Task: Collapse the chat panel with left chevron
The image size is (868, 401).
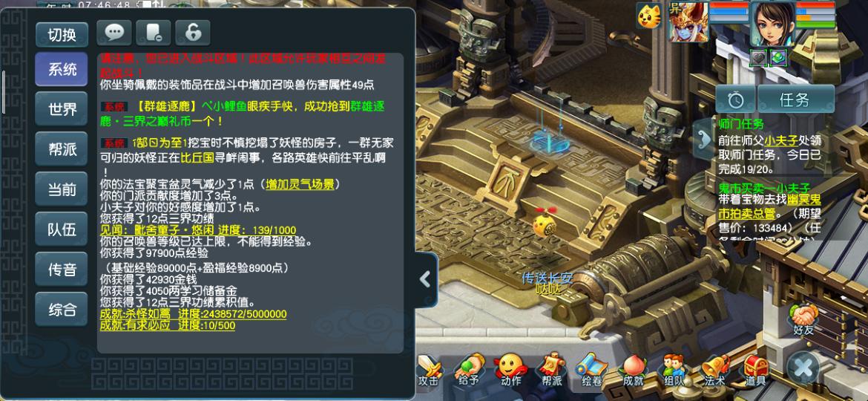Action: click(425, 279)
